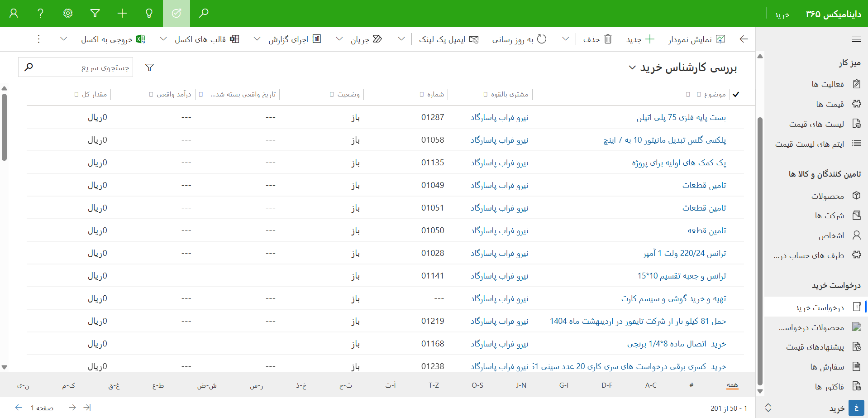Click the grid's vertical scrollbar down arrow
The height and width of the screenshot is (418, 868).
(5, 367)
